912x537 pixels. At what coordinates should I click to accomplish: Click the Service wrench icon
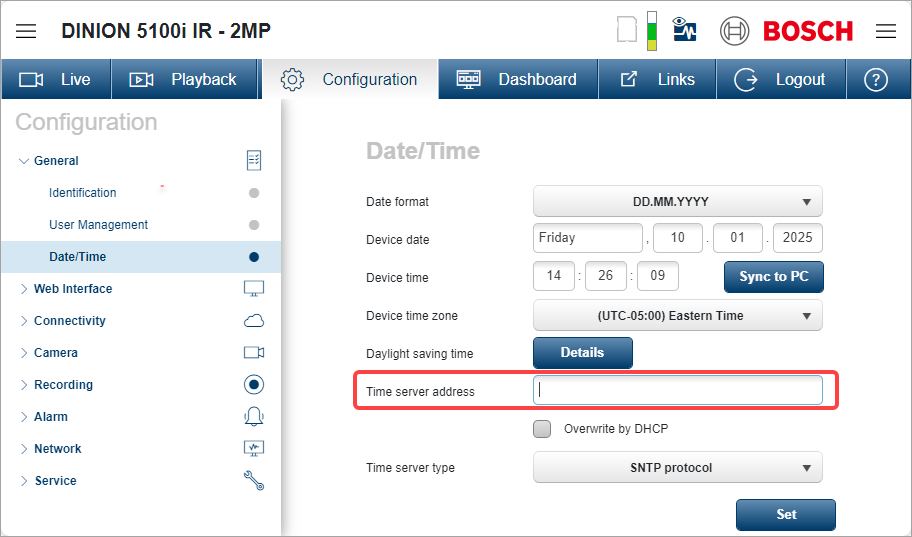(254, 481)
